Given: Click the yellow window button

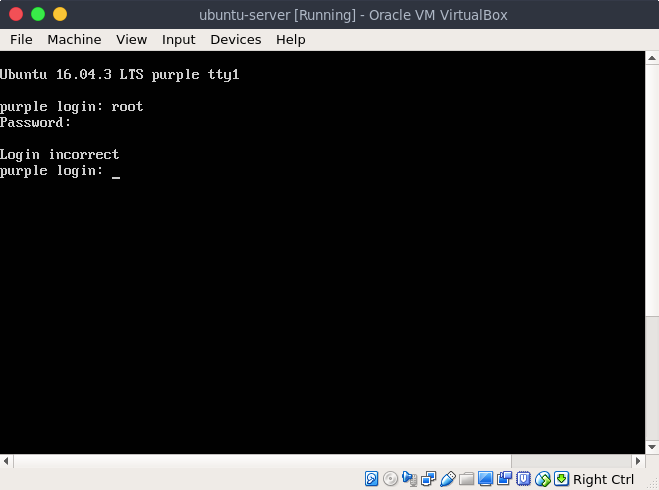Looking at the screenshot, I should point(60,14).
